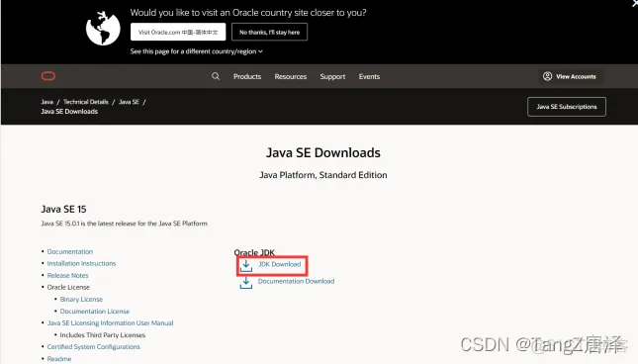
Task: Click the 'Oracle License' list text
Action: pyautogui.click(x=68, y=287)
